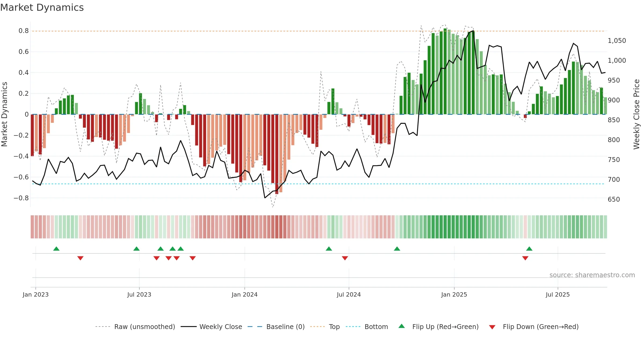Screen dimensions: 644x362
Task: Click the 'Jul 2025' x-axis label
Action: click(558, 294)
